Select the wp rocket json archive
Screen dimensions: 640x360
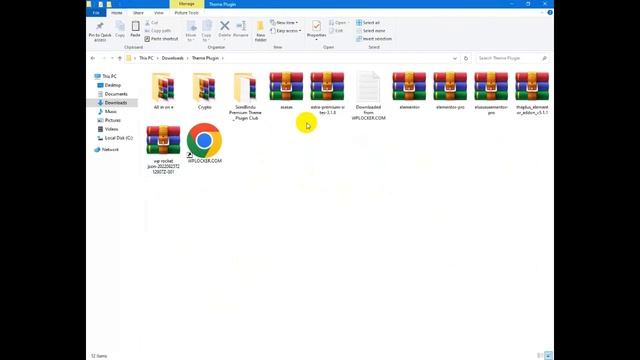(x=163, y=150)
